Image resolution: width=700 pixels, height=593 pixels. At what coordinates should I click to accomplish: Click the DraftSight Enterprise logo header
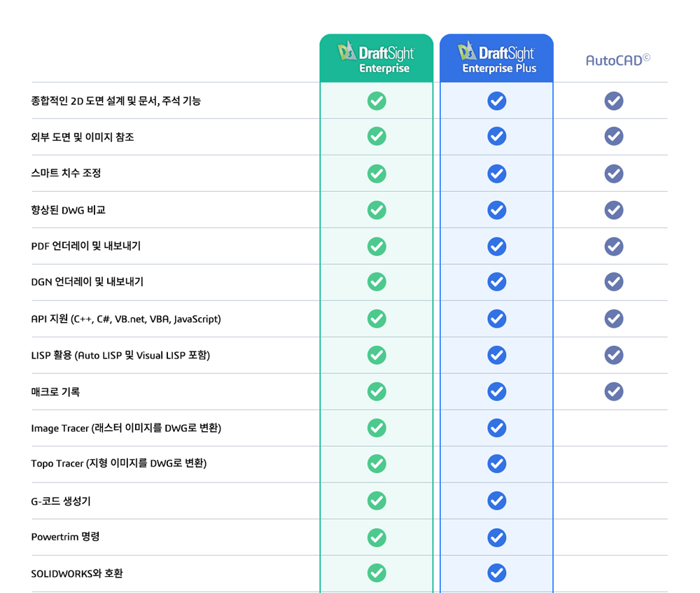tap(377, 57)
